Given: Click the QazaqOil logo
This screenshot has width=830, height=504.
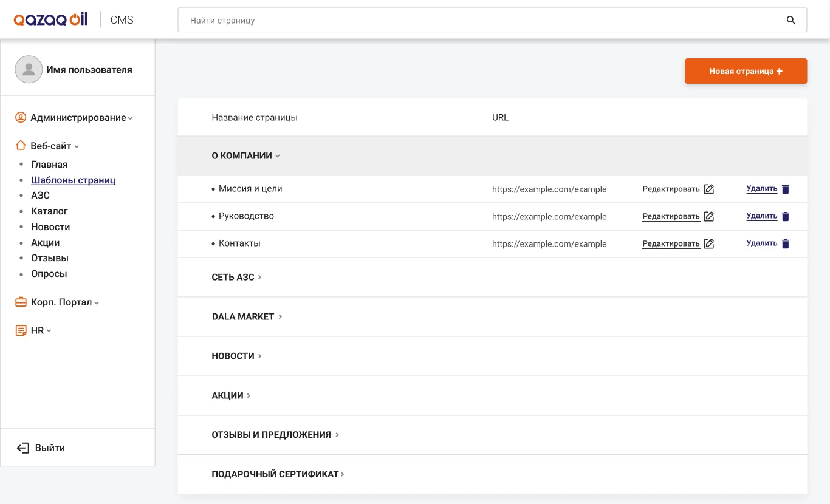Looking at the screenshot, I should pos(51,19).
